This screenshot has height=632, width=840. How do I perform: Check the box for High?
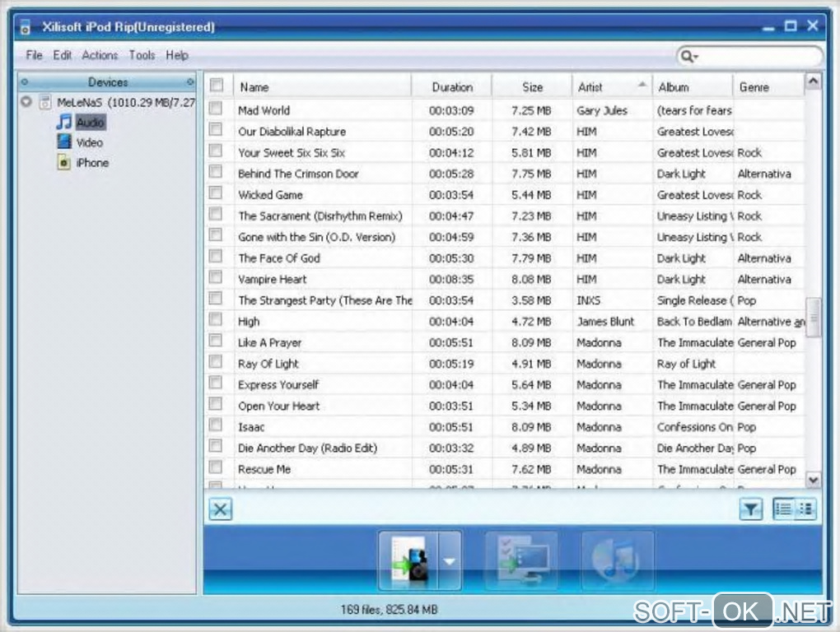[x=216, y=319]
